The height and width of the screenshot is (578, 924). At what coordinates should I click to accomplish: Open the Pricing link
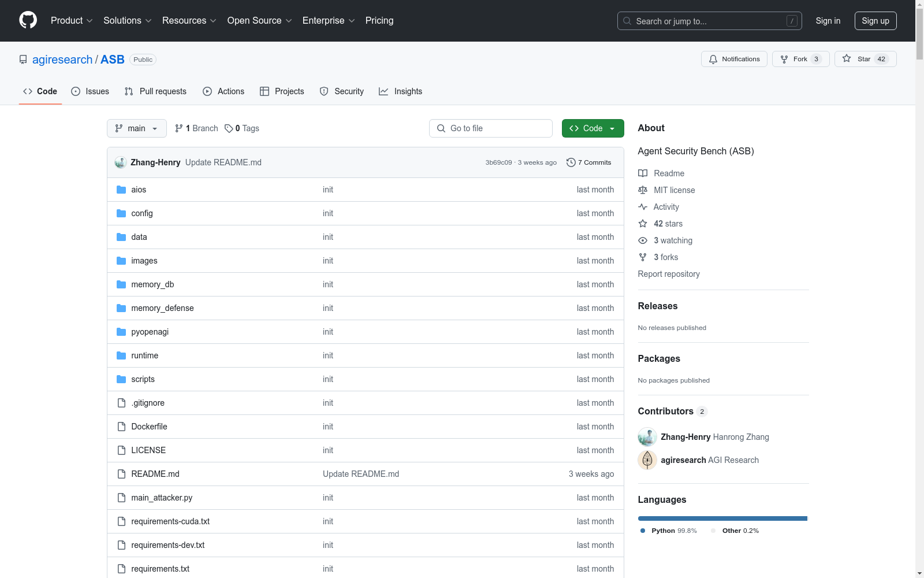point(379,20)
